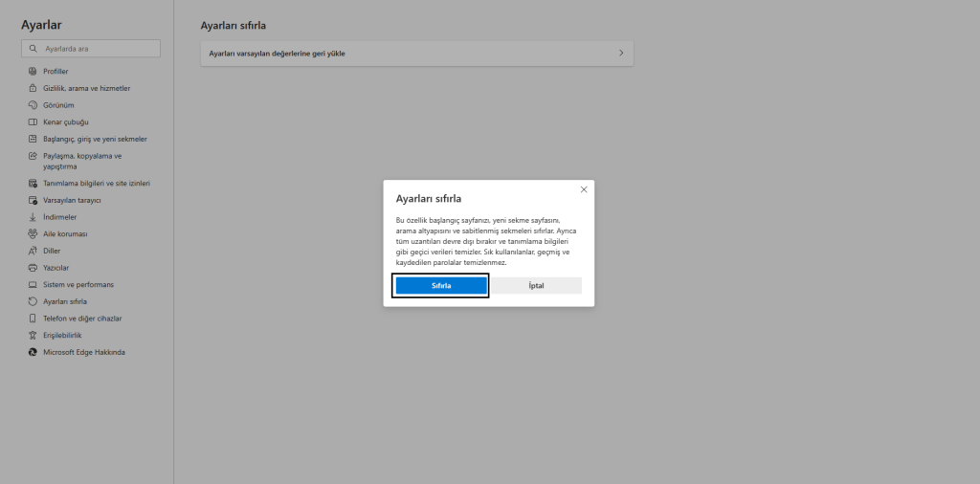Viewport: 980px width, 484px height.
Task: Click the Kenar çubuğu sidebar icon
Action: tap(33, 121)
